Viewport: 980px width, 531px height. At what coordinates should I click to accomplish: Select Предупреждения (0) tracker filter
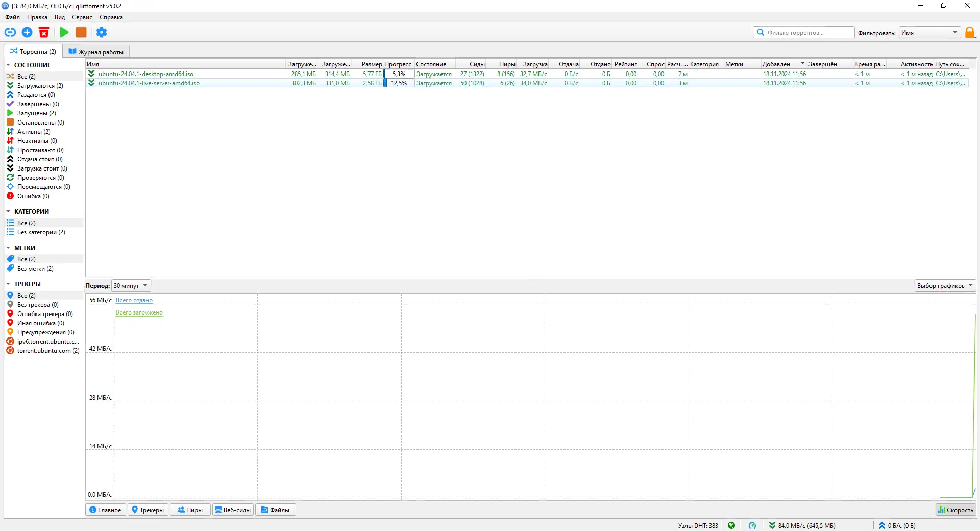pos(46,332)
